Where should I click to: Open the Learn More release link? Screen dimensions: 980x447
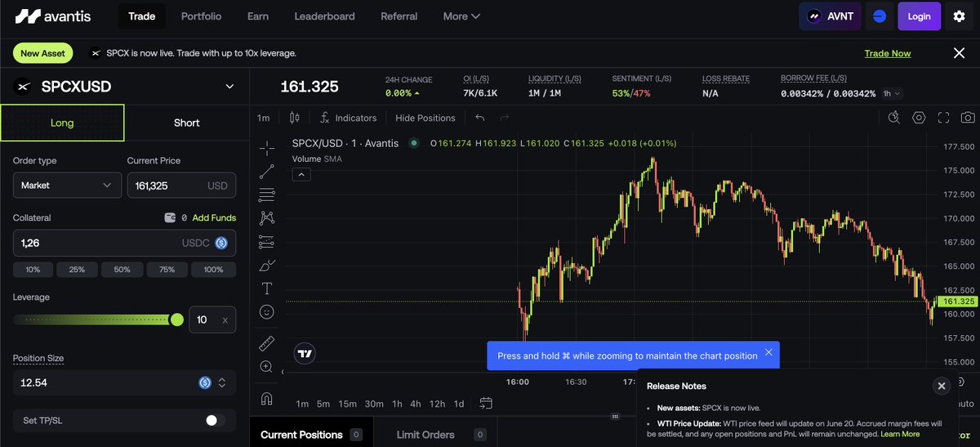900,434
